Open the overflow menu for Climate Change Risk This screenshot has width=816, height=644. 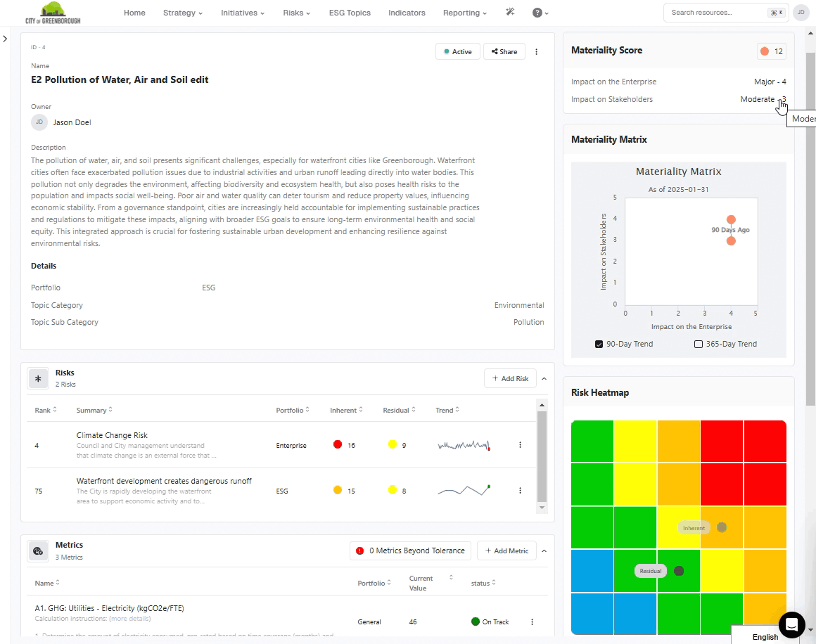click(x=520, y=444)
